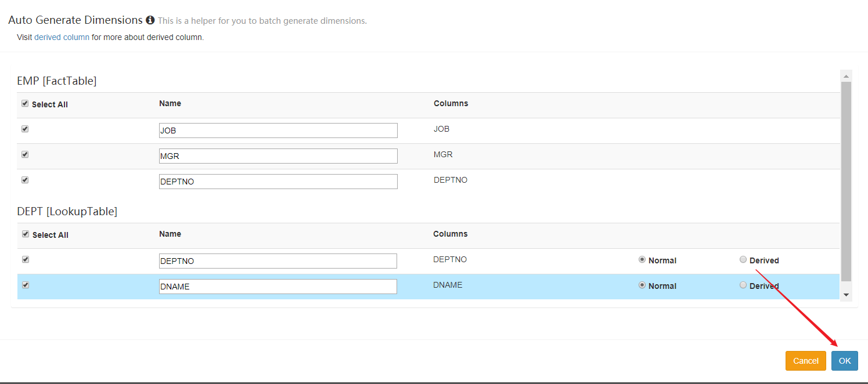Uncheck the MGR dimension checkbox

pyautogui.click(x=25, y=155)
